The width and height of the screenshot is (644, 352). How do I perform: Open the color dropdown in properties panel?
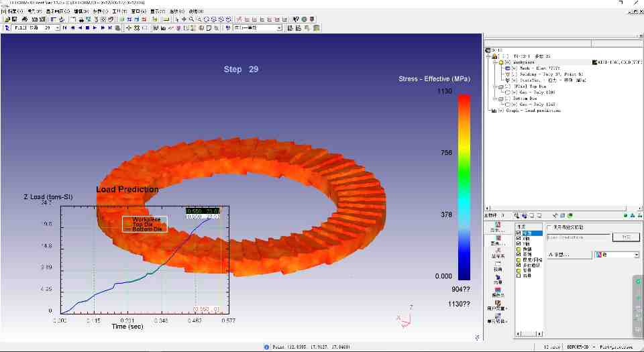[x=636, y=255]
